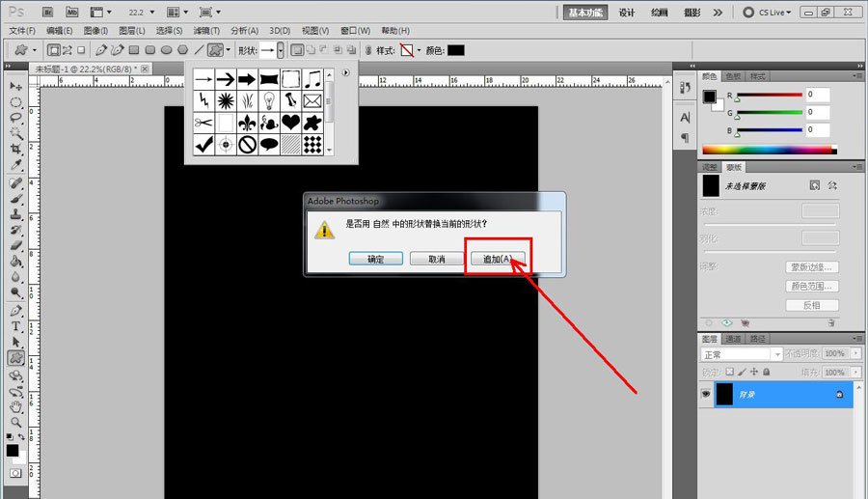Click the 追加(A) button in the dialog
This screenshot has height=499, width=868.
pyautogui.click(x=499, y=259)
